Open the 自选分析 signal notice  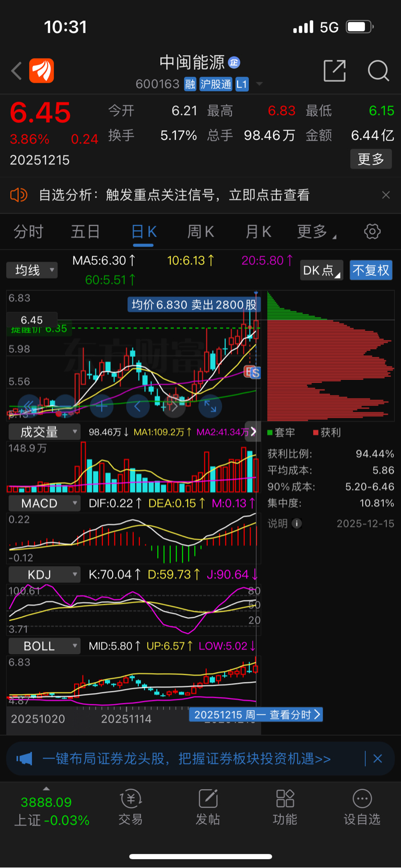pyautogui.click(x=174, y=195)
